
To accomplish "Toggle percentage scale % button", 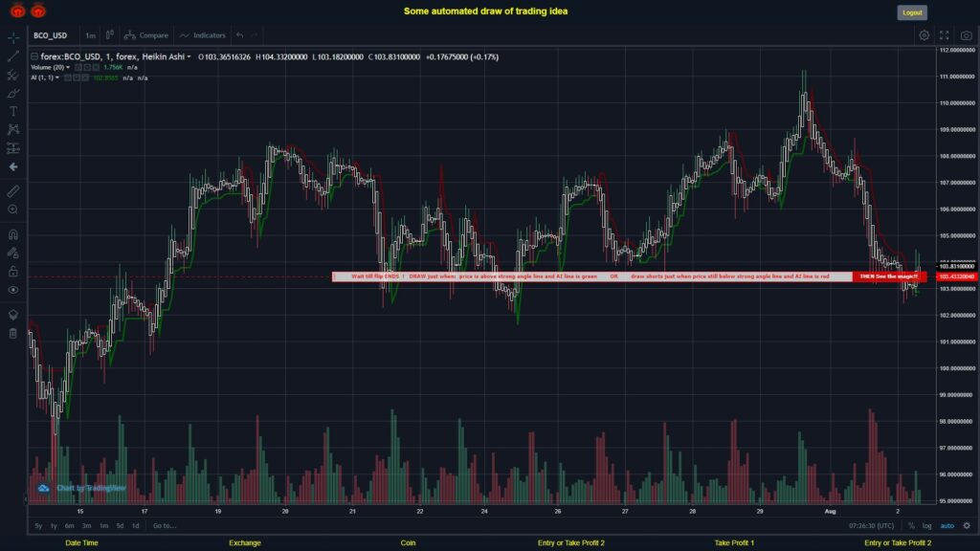I will point(911,526).
